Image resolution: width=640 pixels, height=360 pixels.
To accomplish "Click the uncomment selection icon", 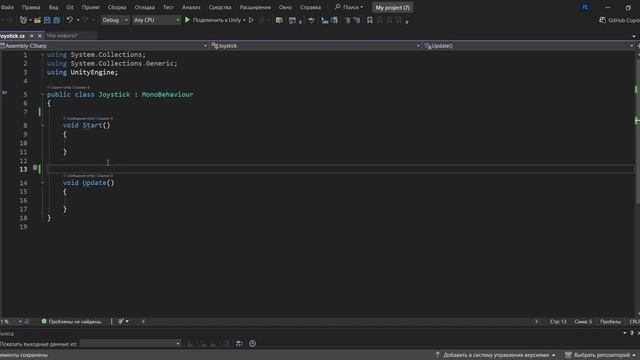I will coord(357,20).
